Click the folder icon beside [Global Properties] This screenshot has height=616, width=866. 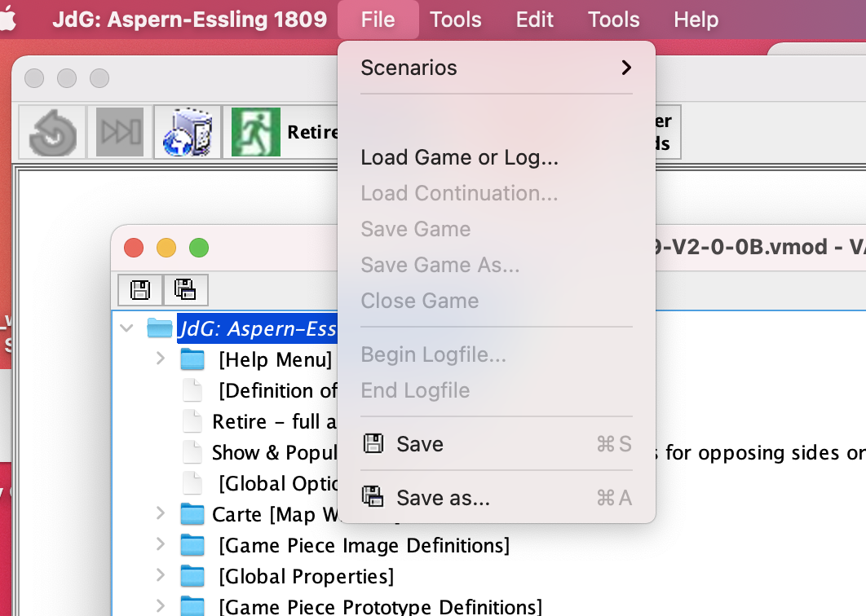[x=192, y=576]
